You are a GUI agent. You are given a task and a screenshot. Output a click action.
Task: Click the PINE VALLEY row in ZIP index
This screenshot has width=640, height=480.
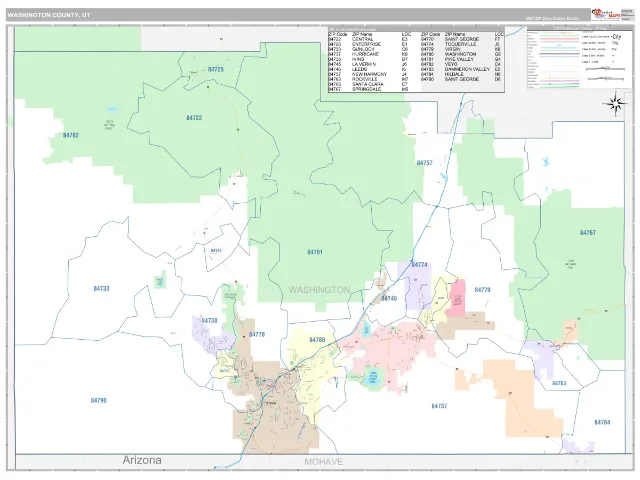(461, 59)
